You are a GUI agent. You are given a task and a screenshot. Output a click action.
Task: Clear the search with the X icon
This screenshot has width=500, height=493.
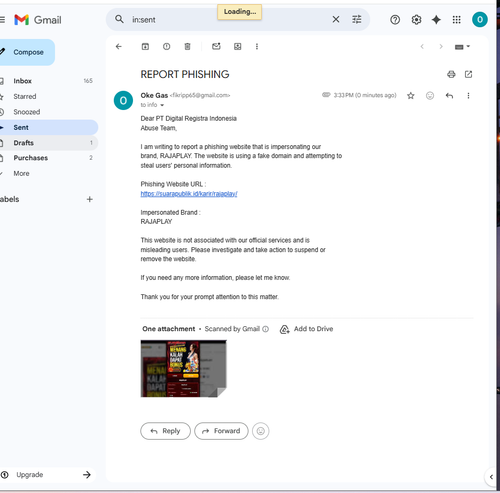(336, 20)
